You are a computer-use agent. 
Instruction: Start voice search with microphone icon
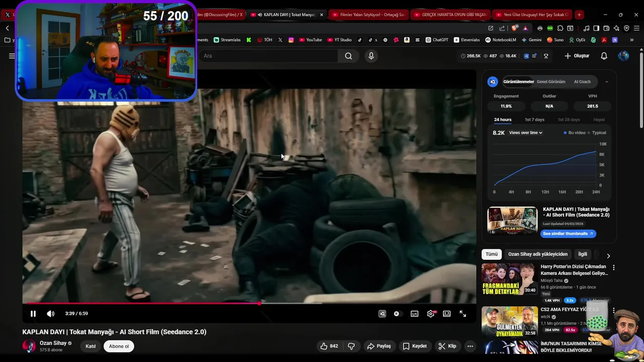coord(371,56)
